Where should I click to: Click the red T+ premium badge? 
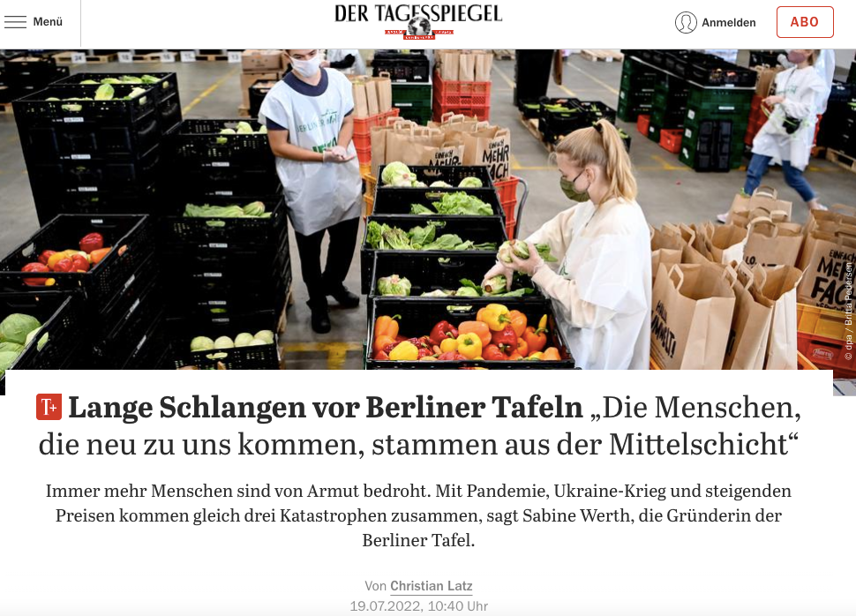[x=49, y=407]
